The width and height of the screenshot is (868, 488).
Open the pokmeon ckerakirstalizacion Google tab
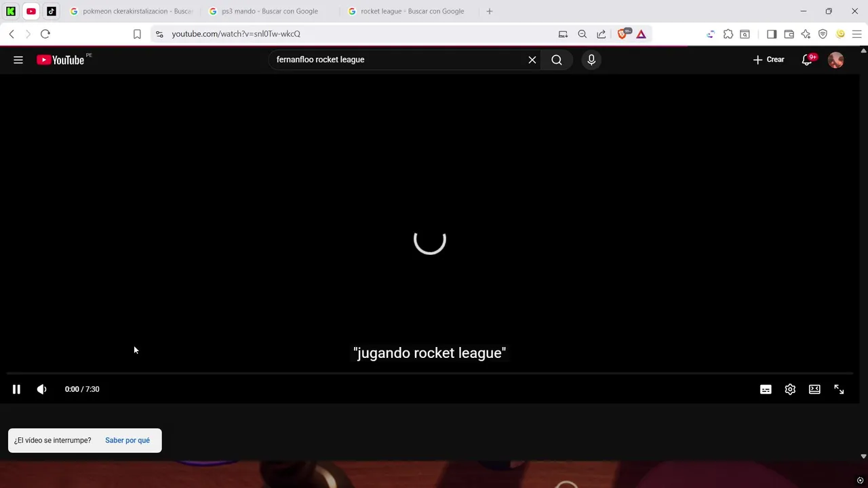(x=132, y=11)
